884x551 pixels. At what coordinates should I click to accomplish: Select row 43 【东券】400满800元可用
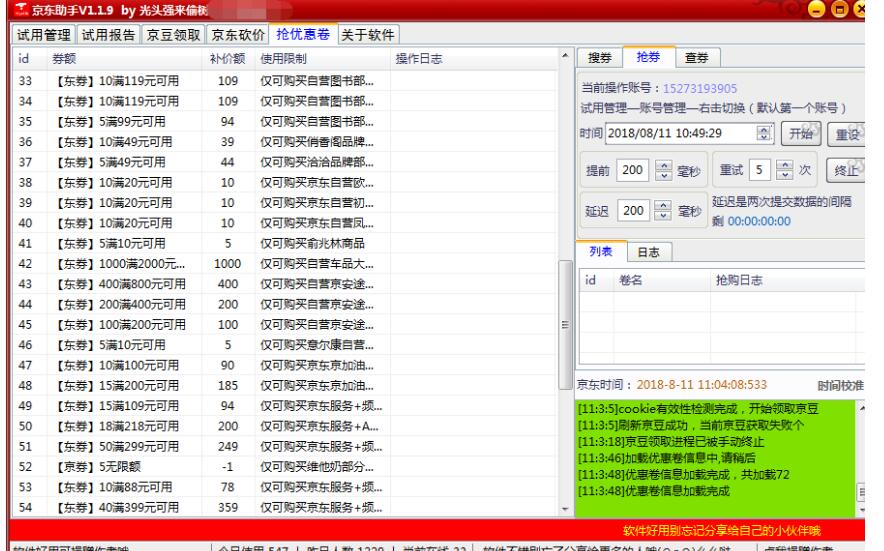coord(285,284)
